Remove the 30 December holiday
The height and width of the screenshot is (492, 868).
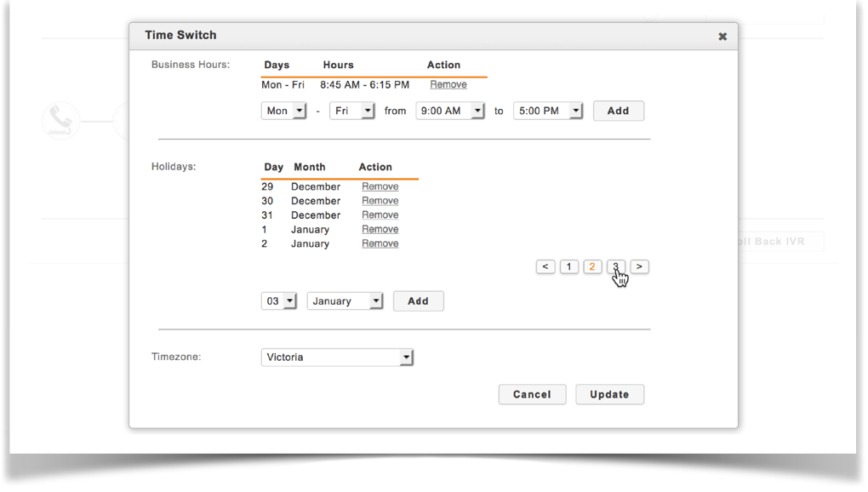(x=380, y=201)
